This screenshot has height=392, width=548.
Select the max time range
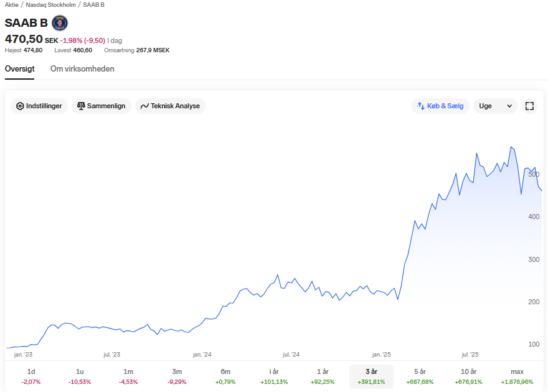point(517,376)
